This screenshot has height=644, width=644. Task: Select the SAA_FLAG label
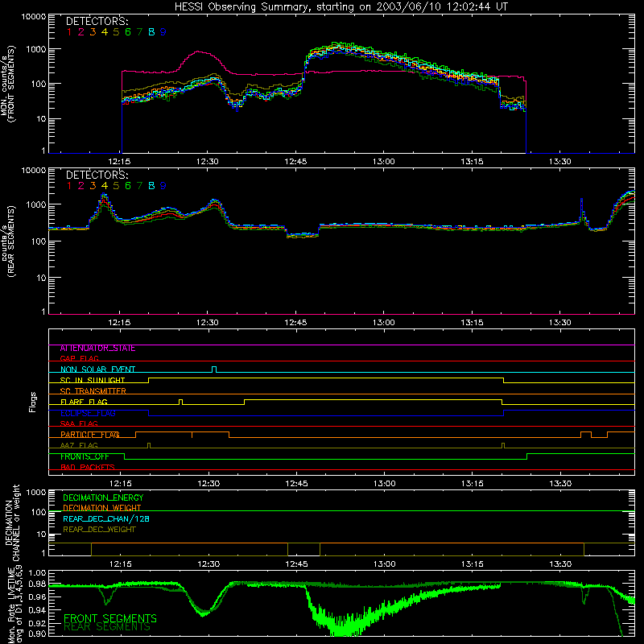tap(79, 423)
